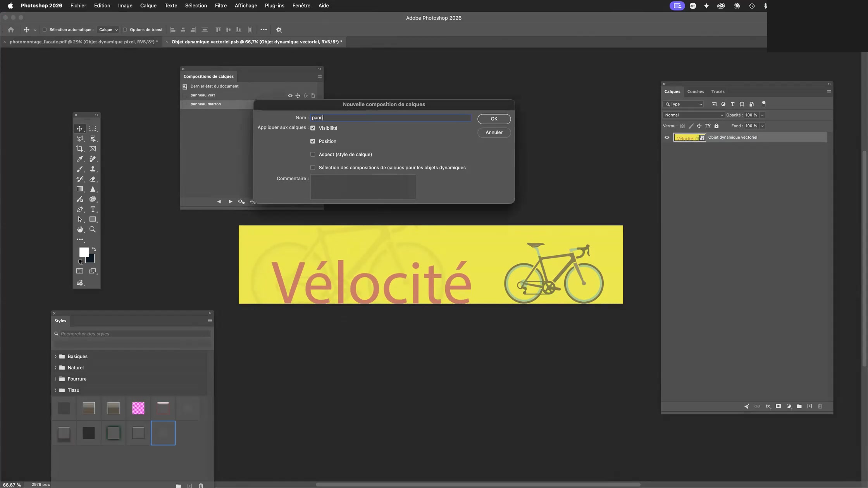The width and height of the screenshot is (868, 488).
Task: Open the Fenêtre menu
Action: pos(301,6)
